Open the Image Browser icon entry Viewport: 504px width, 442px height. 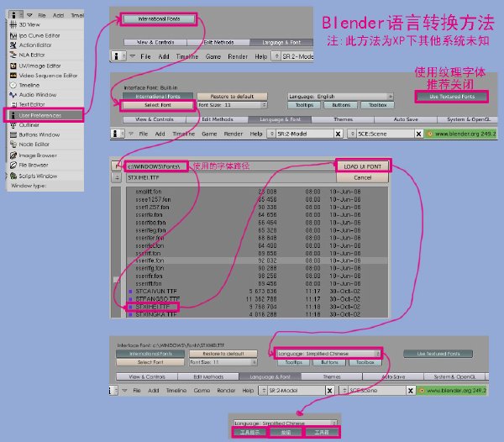pyautogui.click(x=13, y=155)
